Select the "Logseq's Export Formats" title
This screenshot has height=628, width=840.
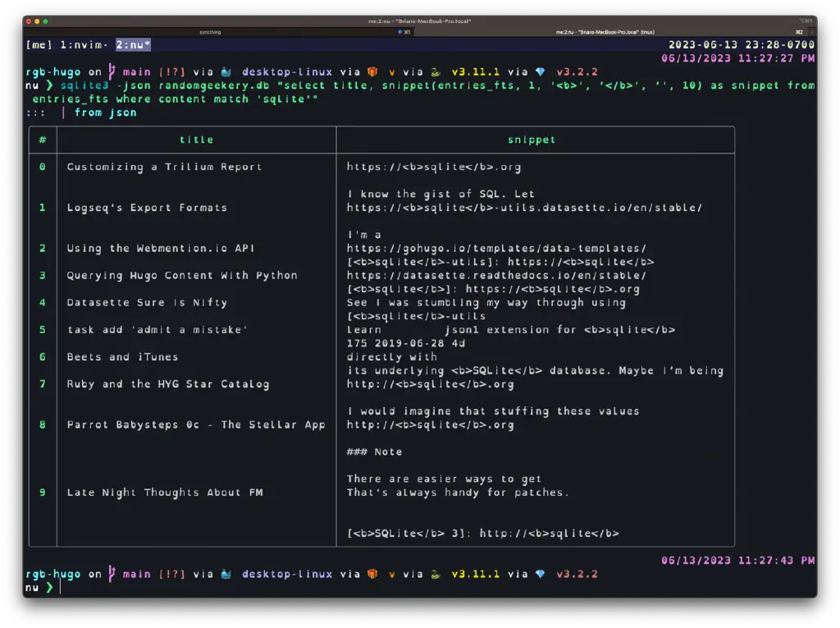(147, 208)
